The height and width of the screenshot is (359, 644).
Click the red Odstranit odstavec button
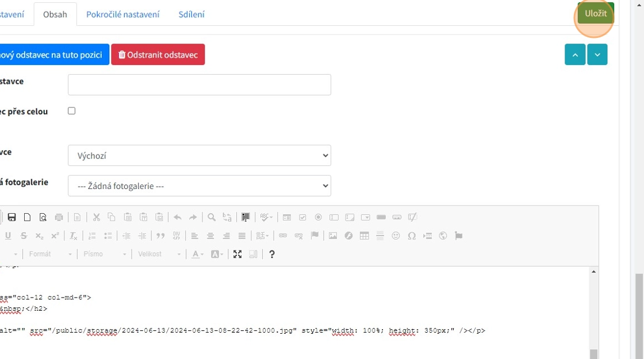point(158,55)
